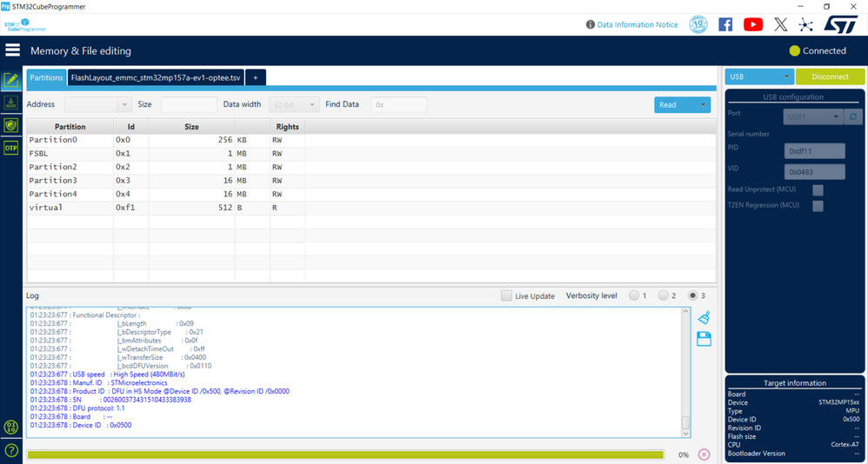Select the Partition4 row
The width and height of the screenshot is (868, 464).
(371, 194)
